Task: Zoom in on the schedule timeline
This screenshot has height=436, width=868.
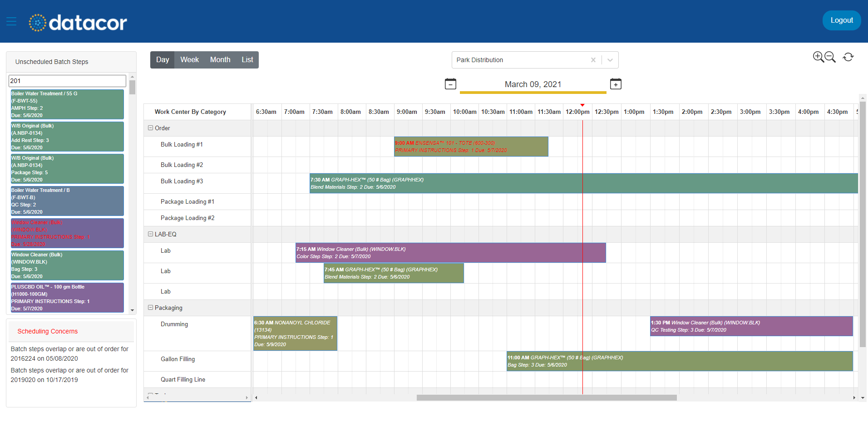Action: click(x=818, y=57)
